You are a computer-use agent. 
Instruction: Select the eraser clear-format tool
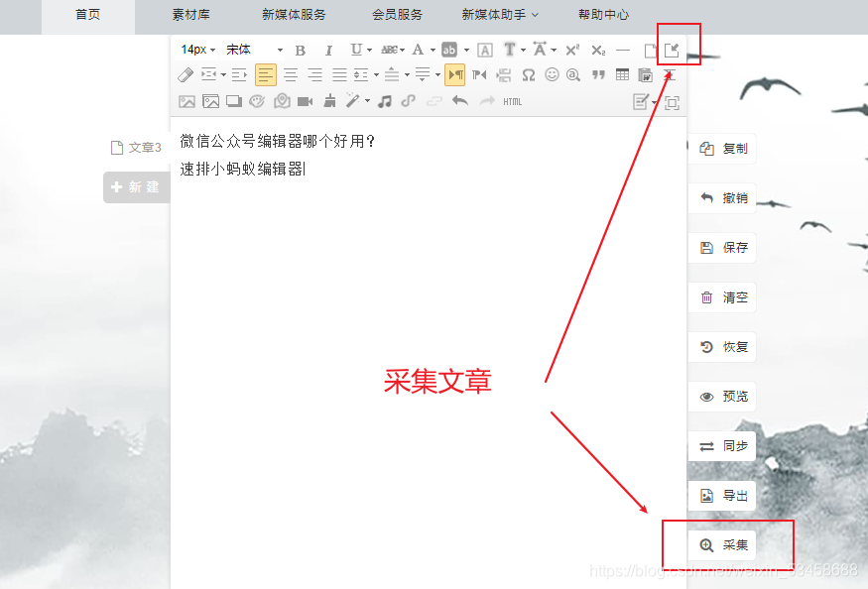186,74
